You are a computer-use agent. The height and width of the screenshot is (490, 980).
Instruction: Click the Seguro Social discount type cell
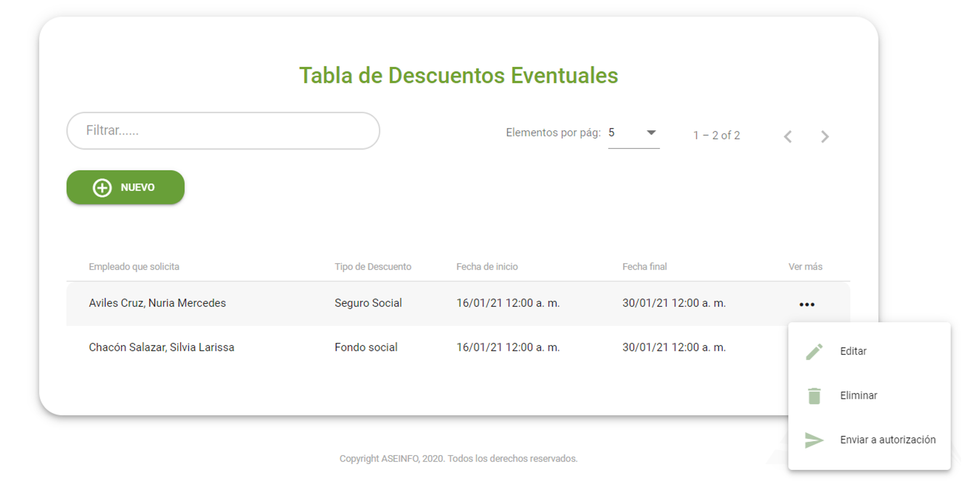coord(368,303)
